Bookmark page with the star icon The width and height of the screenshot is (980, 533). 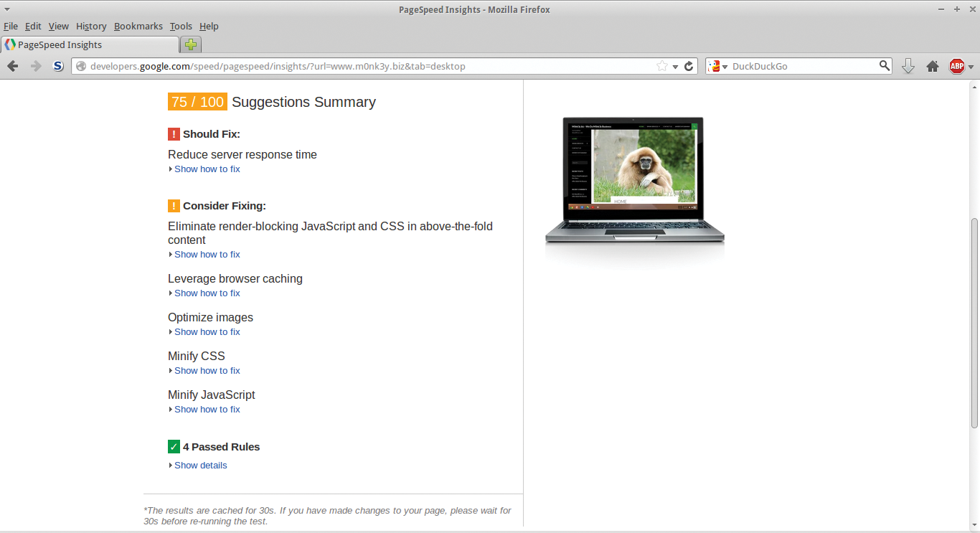click(x=662, y=66)
